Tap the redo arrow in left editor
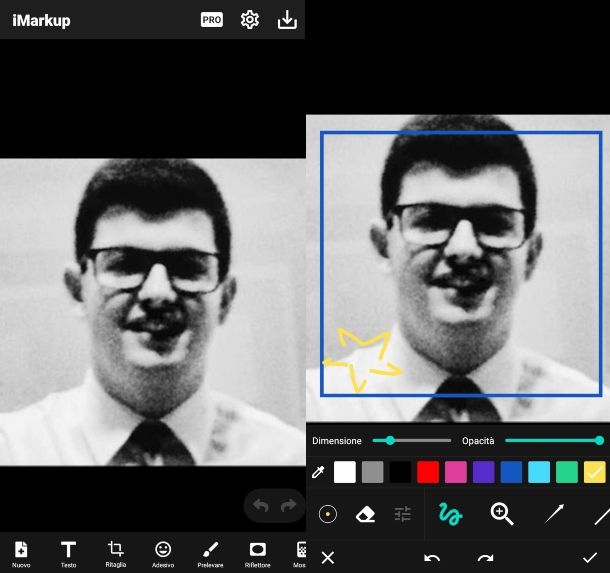Viewport: 610px width, 573px height. 289,506
